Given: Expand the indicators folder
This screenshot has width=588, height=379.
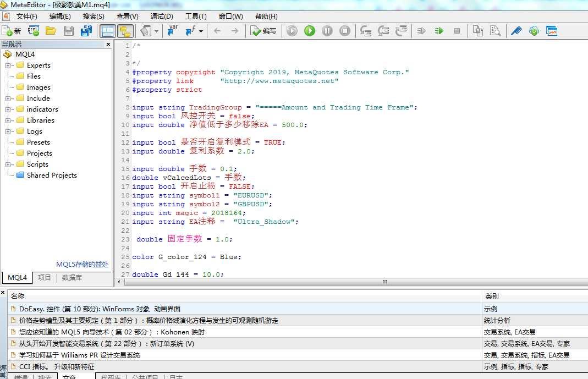Looking at the screenshot, I should pos(8,109).
